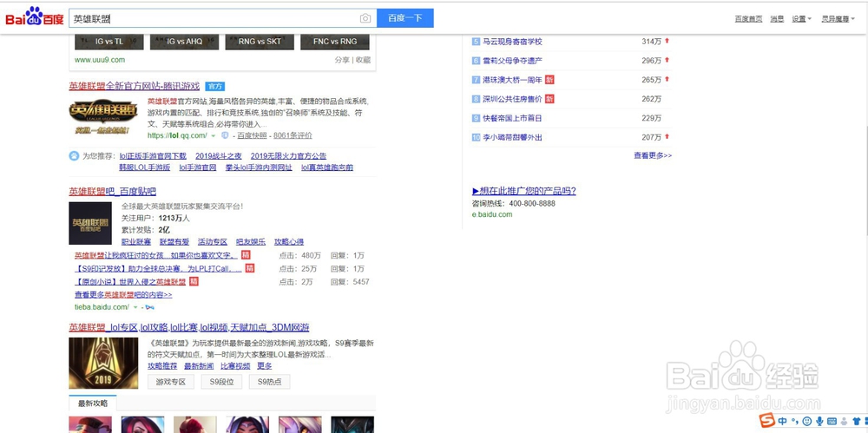This screenshot has width=868, height=433.
Task: Click the Sogou user account icon
Action: point(845,421)
